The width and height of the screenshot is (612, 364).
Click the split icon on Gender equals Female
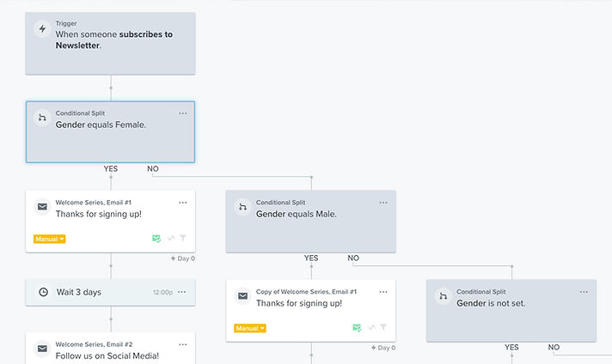42,118
